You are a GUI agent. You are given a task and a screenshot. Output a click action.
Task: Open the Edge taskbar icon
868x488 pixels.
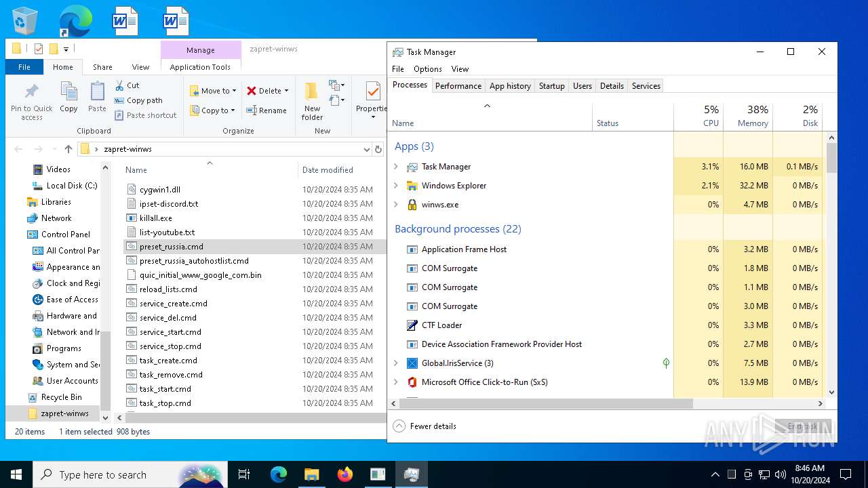(x=279, y=474)
